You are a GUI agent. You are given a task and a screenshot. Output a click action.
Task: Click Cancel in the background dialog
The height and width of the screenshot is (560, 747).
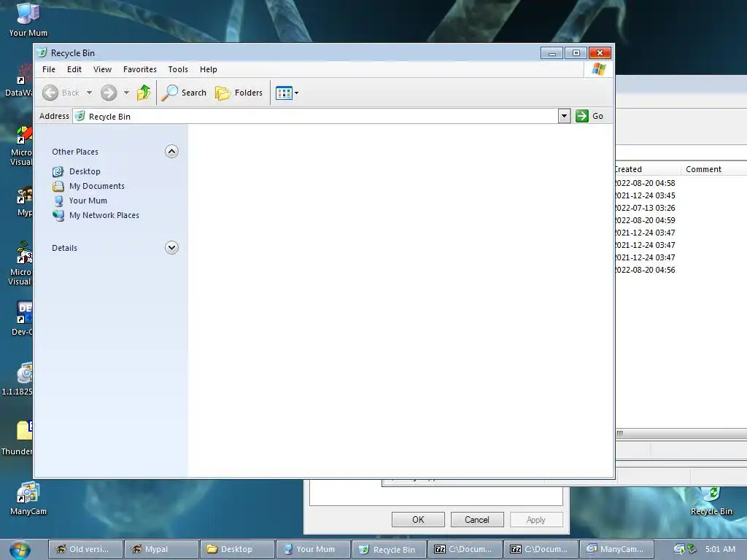(477, 519)
